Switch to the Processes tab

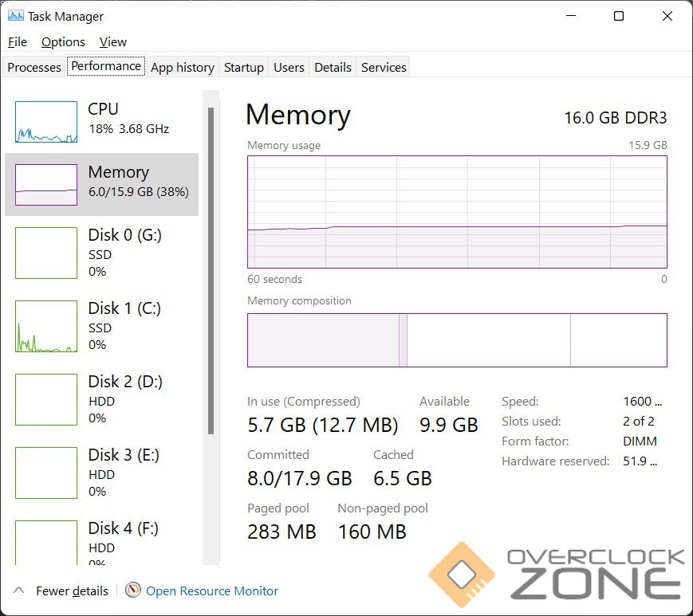coord(34,68)
